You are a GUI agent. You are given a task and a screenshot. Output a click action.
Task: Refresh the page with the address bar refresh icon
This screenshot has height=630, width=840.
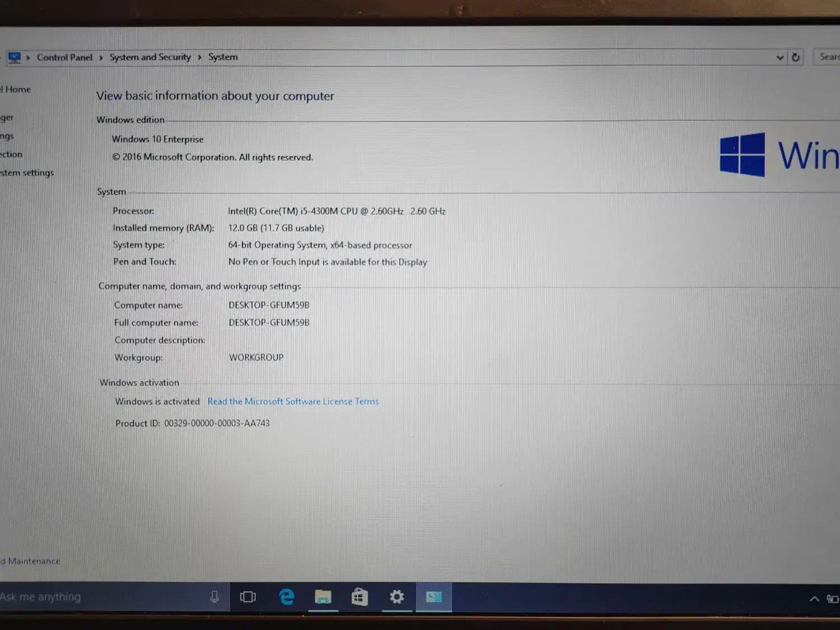(x=796, y=57)
